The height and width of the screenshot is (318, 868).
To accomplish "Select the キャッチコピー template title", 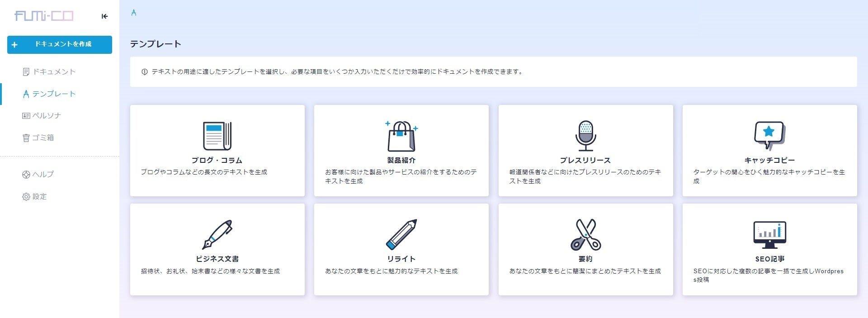I will click(769, 161).
